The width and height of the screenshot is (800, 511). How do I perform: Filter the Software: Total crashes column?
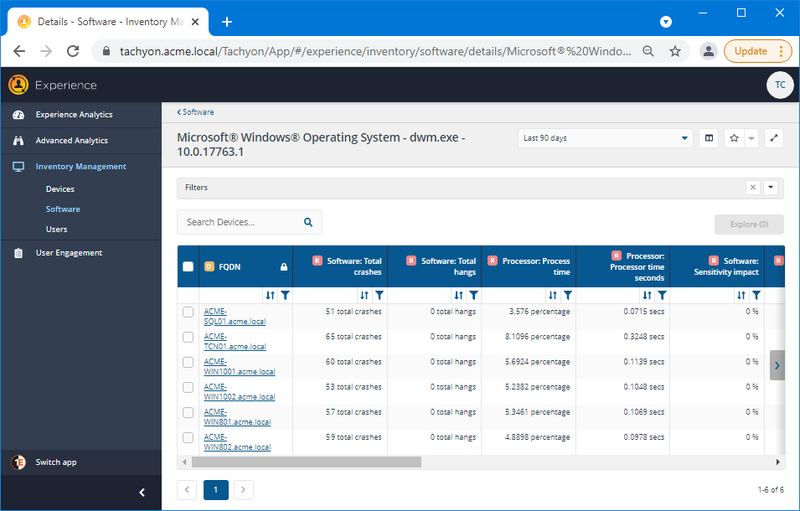tap(379, 295)
